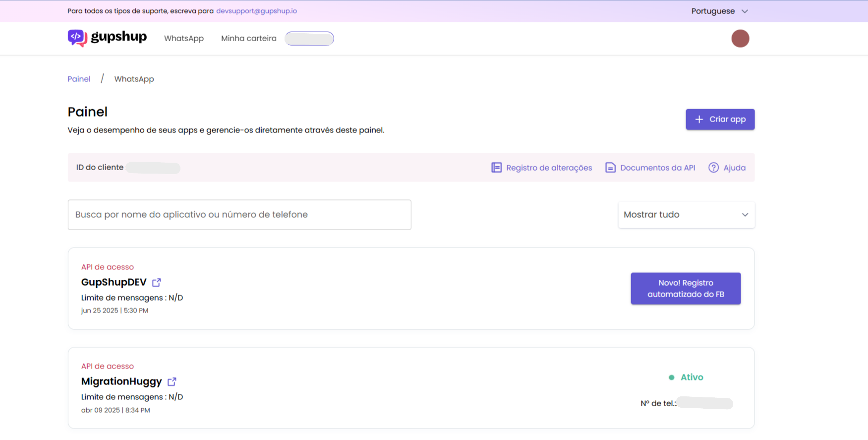Click the ID do cliente label
Screen dimensions: 868x440
100,168
